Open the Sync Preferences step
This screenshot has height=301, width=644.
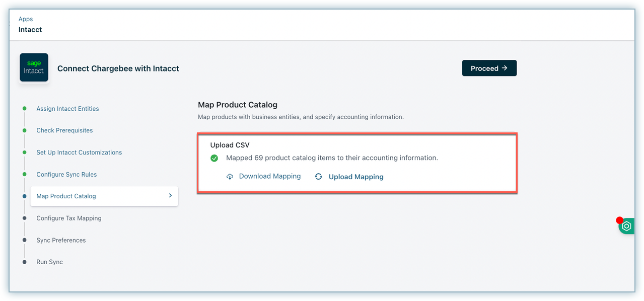pyautogui.click(x=61, y=240)
